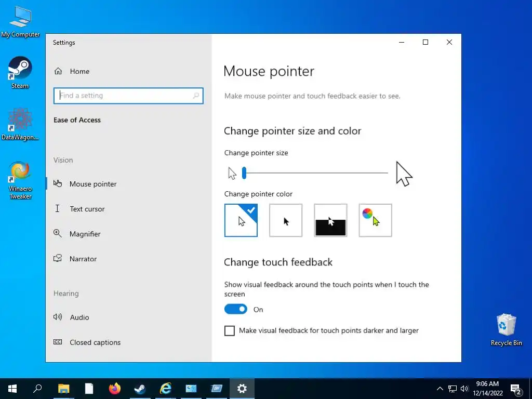Open Narrator settings
The image size is (532, 399).
click(x=129, y=259)
